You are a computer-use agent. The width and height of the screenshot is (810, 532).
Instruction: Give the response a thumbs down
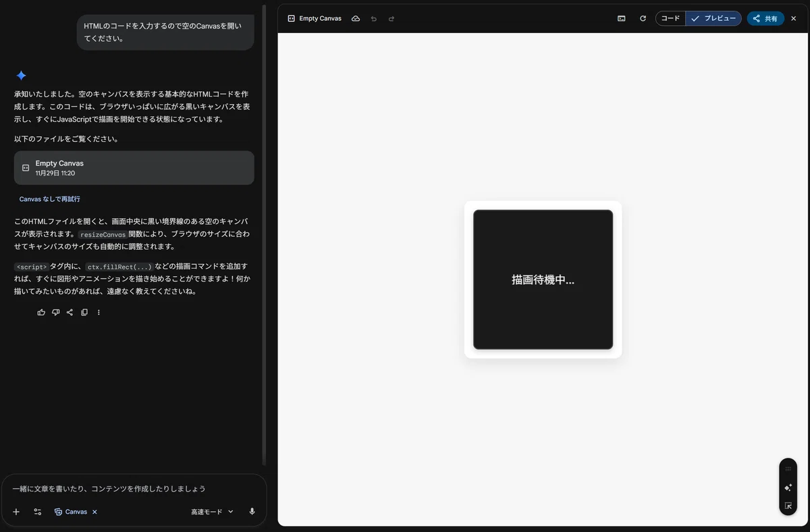[x=55, y=312]
